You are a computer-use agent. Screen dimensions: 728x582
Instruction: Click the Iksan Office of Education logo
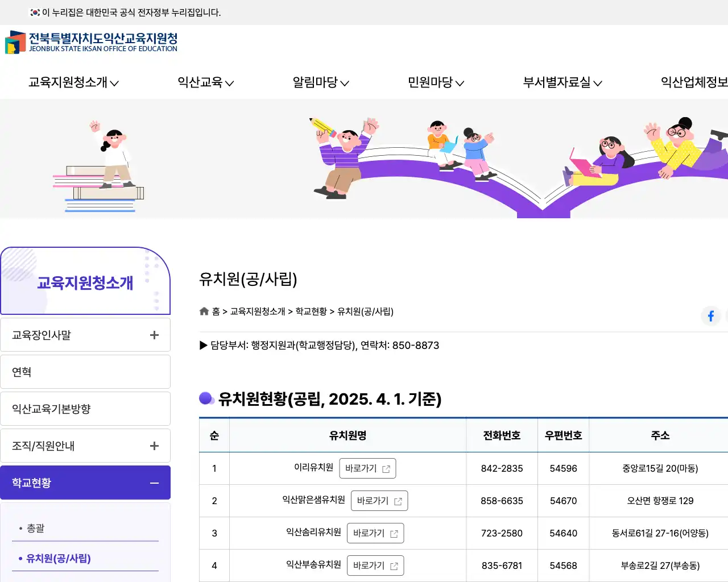(91, 42)
